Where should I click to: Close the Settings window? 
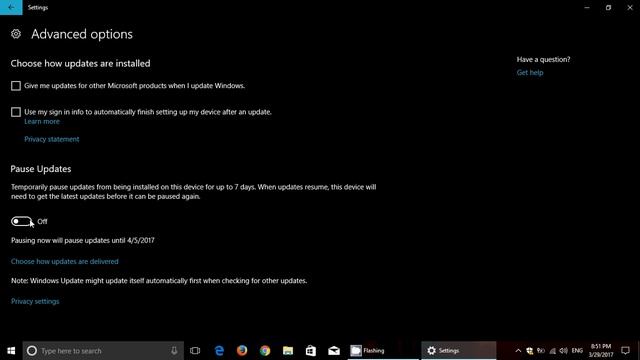[x=630, y=7]
